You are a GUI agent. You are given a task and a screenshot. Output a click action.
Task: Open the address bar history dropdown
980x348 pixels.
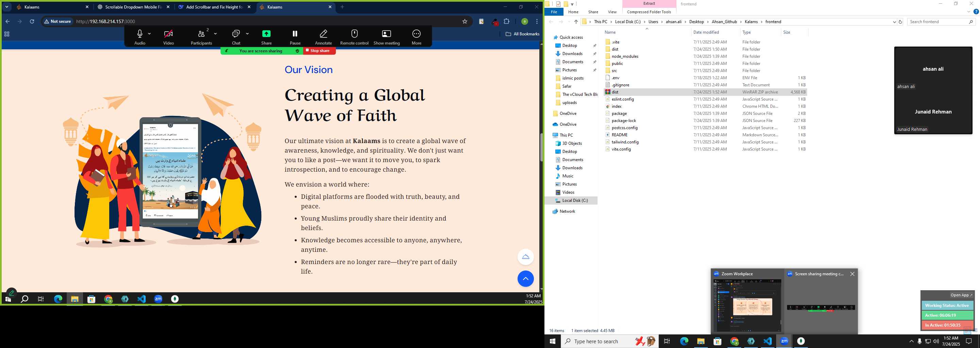coord(894,22)
